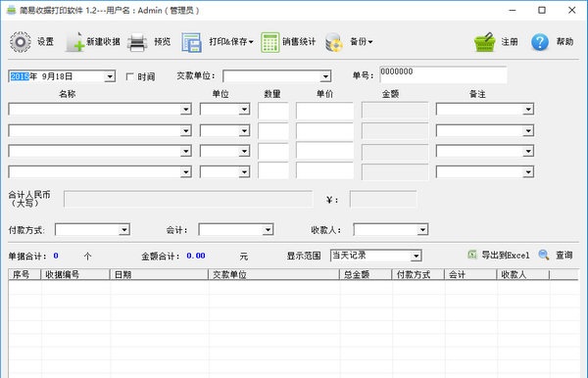This screenshot has width=588, height=378.
Task: Open the 会计 dropdown
Action: pyautogui.click(x=268, y=230)
